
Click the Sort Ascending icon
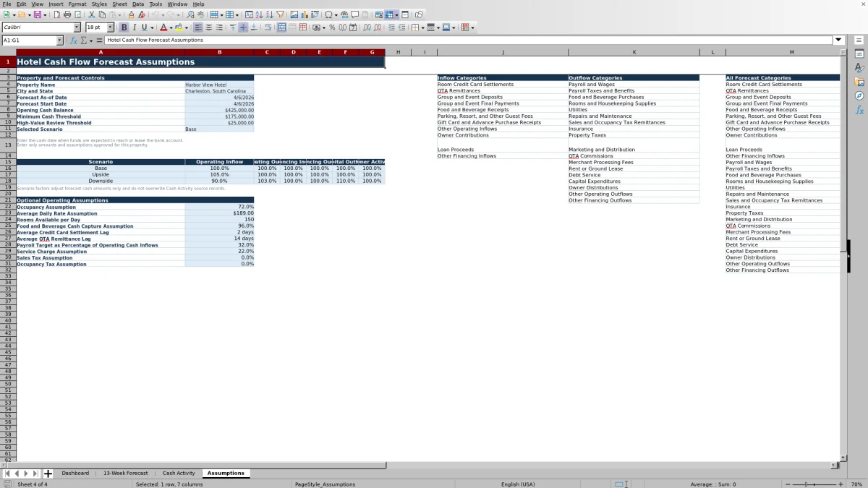(259, 14)
